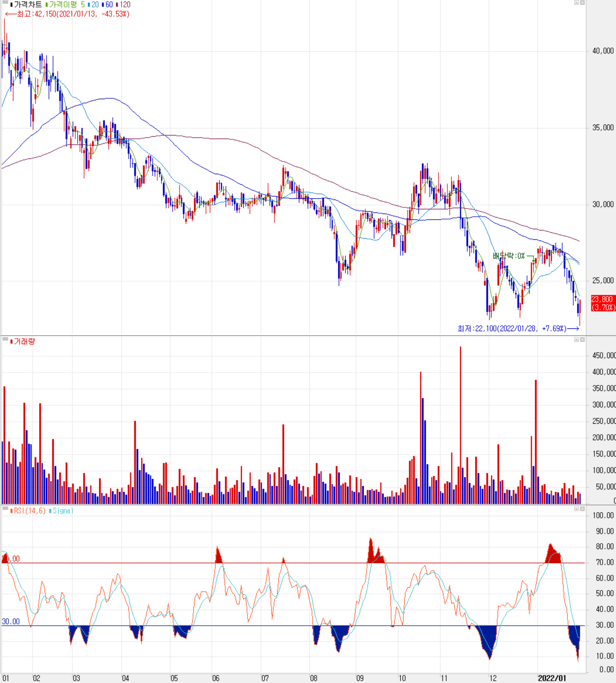Click the 최저:22,100 low price annotation

[x=518, y=328]
